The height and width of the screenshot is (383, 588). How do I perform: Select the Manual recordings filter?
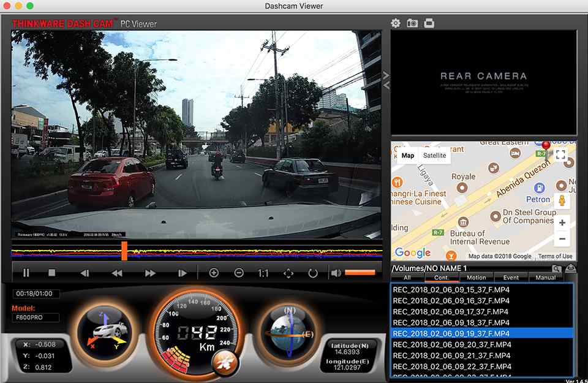tap(546, 278)
